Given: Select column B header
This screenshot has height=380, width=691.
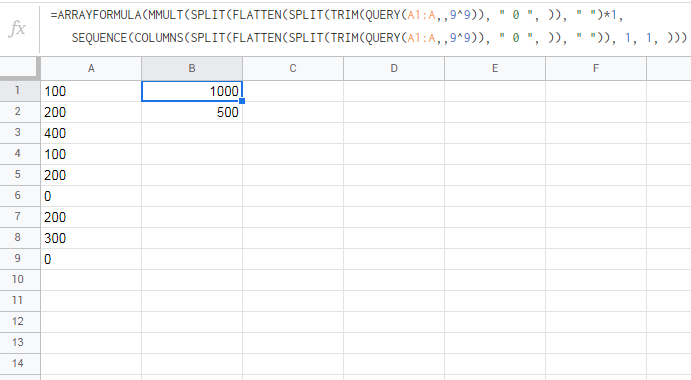Looking at the screenshot, I should (x=192, y=68).
